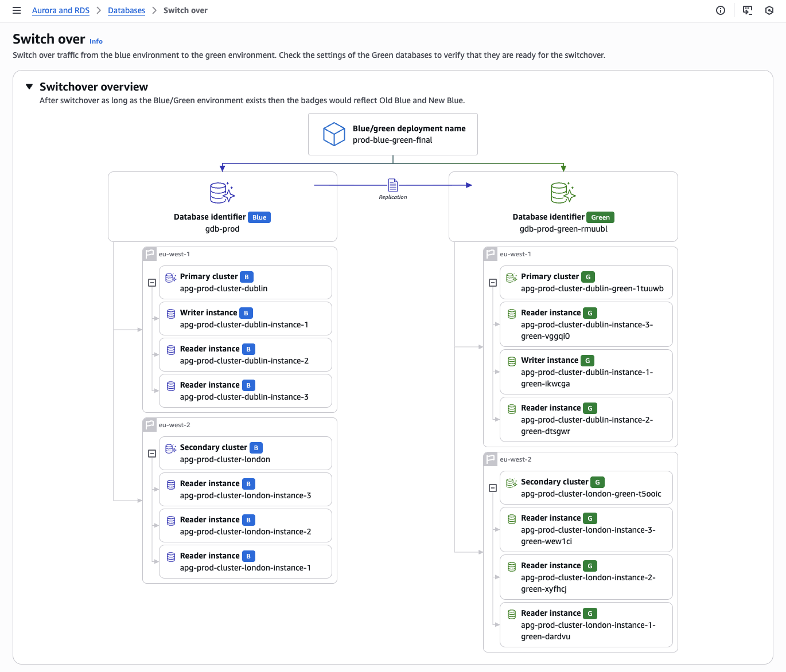Viewport: 786px width, 672px height.
Task: Open the Databases breadcrumb link
Action: [126, 10]
